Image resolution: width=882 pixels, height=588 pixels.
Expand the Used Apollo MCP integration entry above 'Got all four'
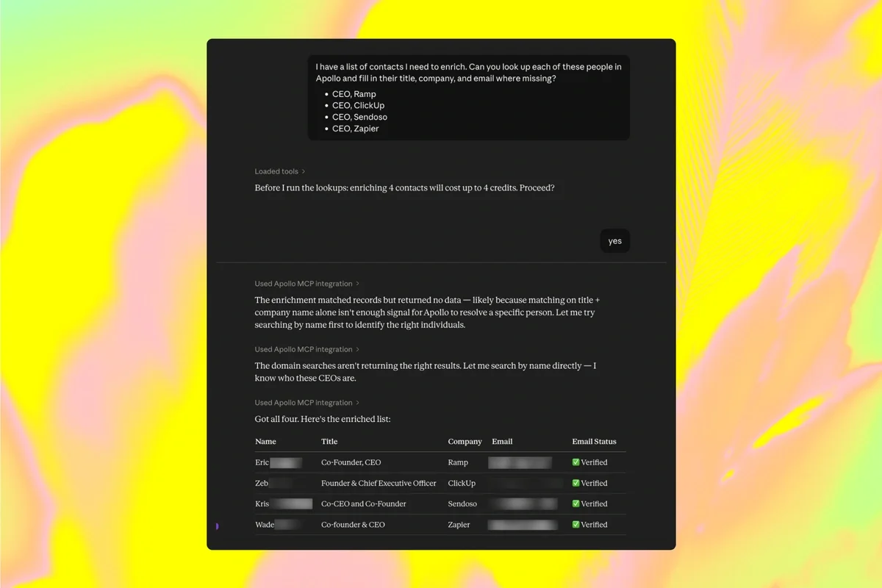click(x=307, y=403)
